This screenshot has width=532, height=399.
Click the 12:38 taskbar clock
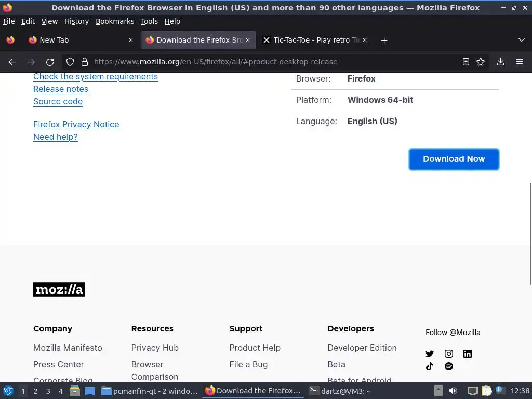tap(520, 391)
